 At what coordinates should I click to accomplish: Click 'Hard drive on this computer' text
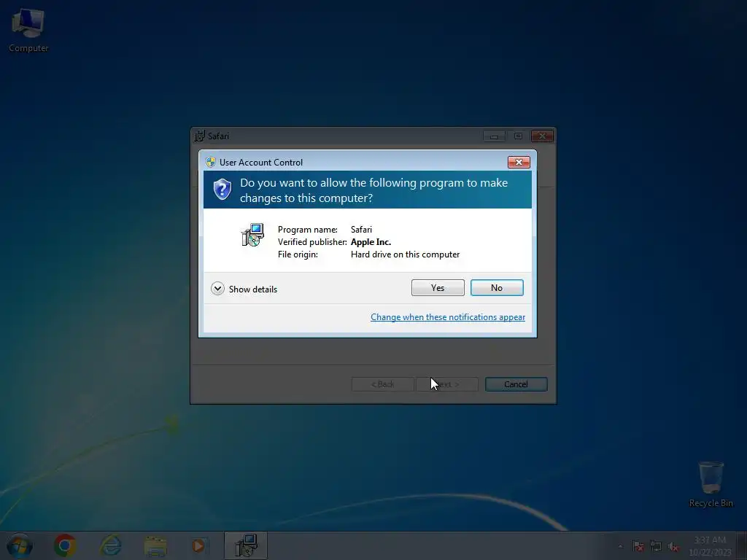click(x=405, y=254)
